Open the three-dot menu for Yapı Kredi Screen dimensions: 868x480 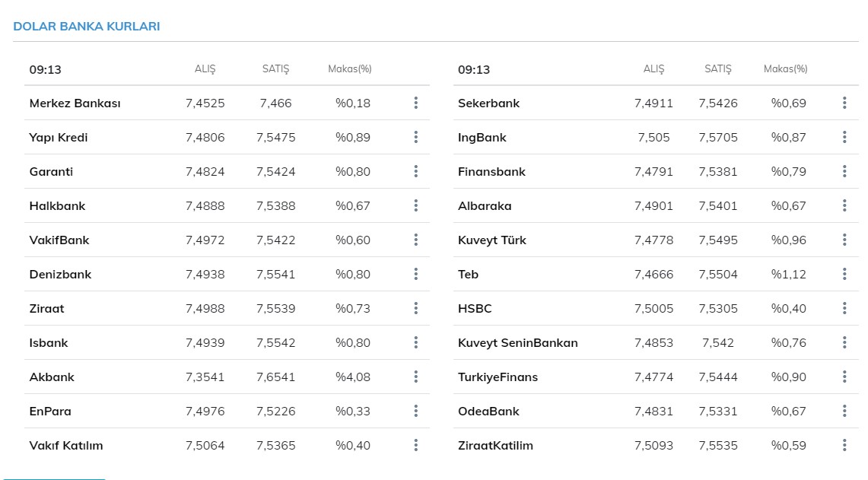click(x=415, y=137)
